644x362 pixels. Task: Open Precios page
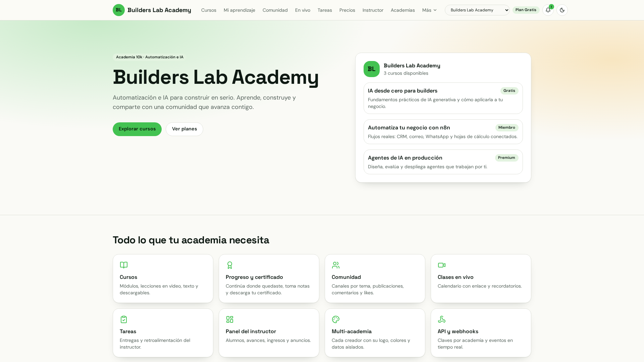(x=347, y=10)
